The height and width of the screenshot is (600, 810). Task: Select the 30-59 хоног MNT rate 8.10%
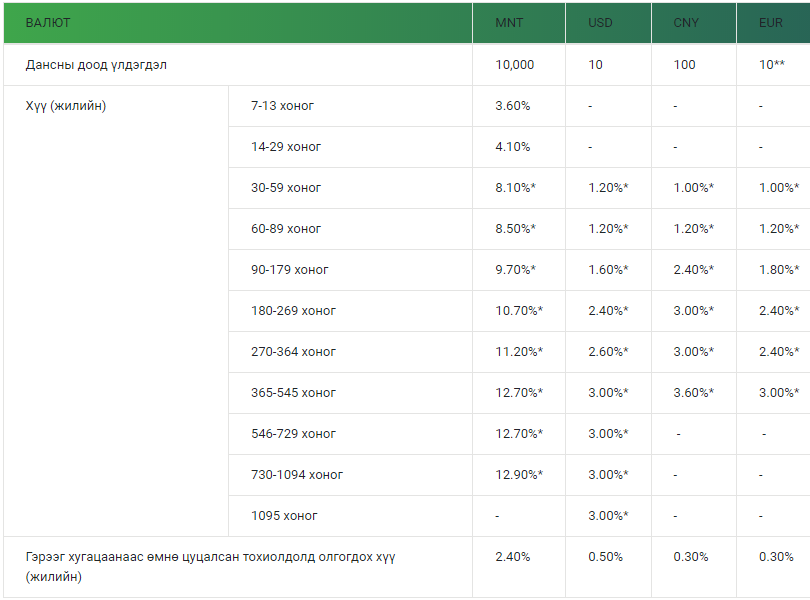[515, 188]
